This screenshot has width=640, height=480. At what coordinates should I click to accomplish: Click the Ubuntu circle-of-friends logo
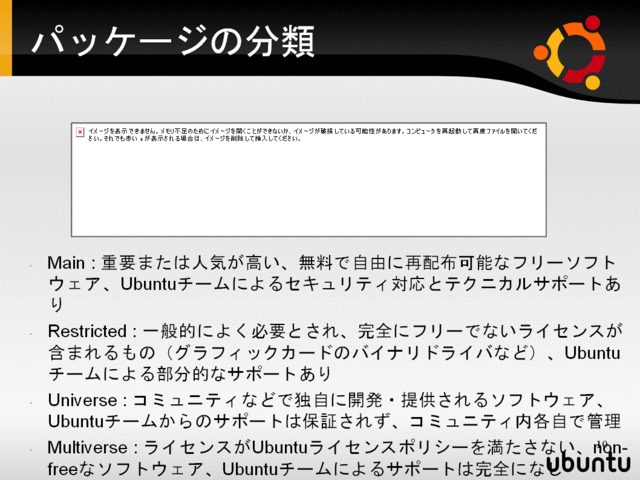pos(570,52)
